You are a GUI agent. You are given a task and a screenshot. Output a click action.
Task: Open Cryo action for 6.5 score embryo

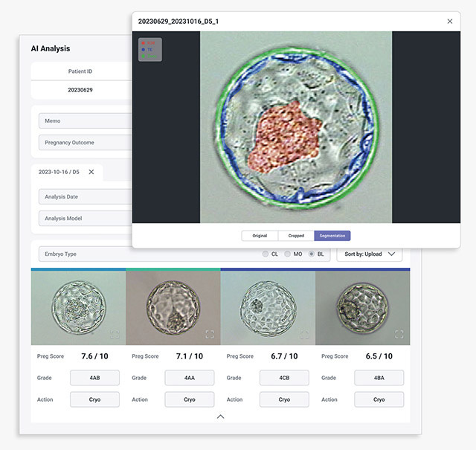(379, 399)
